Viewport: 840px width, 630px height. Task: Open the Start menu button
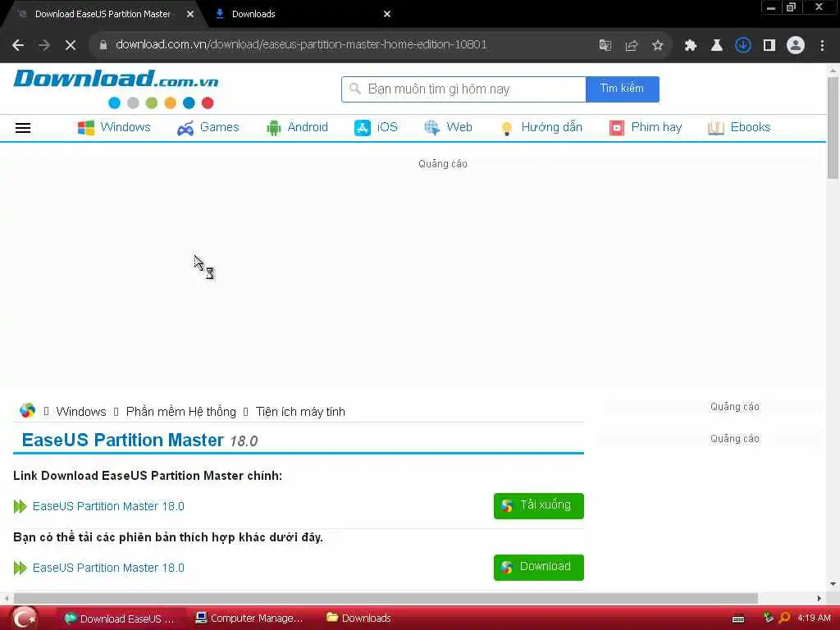[25, 619]
